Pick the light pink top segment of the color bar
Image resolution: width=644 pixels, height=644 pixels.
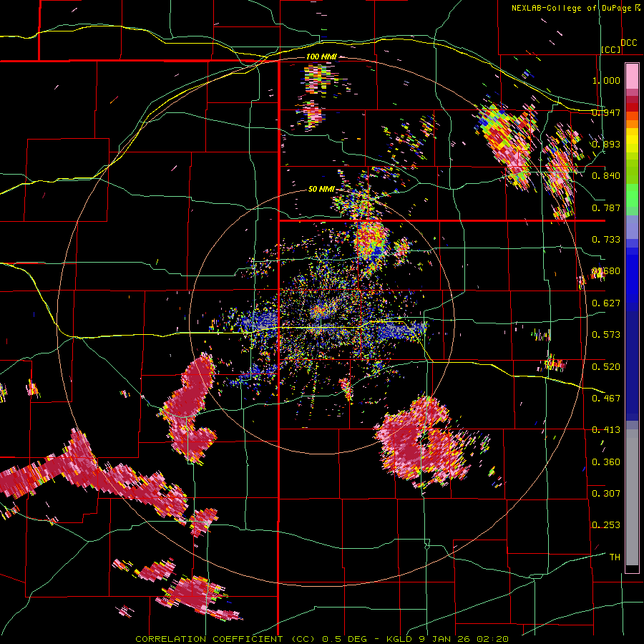click(632, 76)
